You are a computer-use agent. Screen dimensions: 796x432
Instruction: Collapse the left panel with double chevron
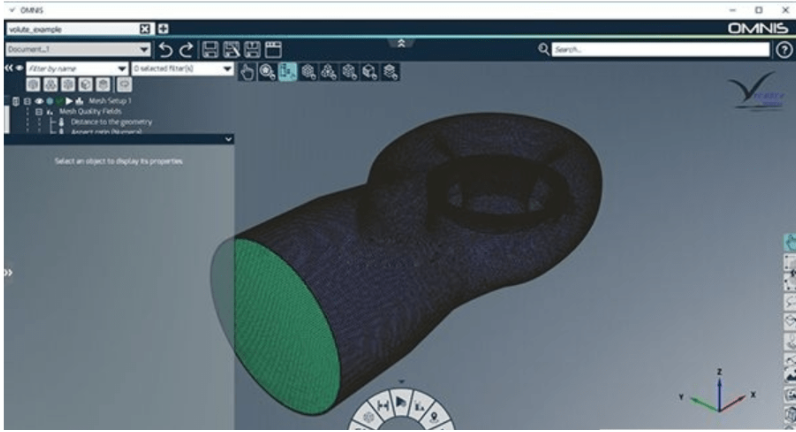[8, 68]
